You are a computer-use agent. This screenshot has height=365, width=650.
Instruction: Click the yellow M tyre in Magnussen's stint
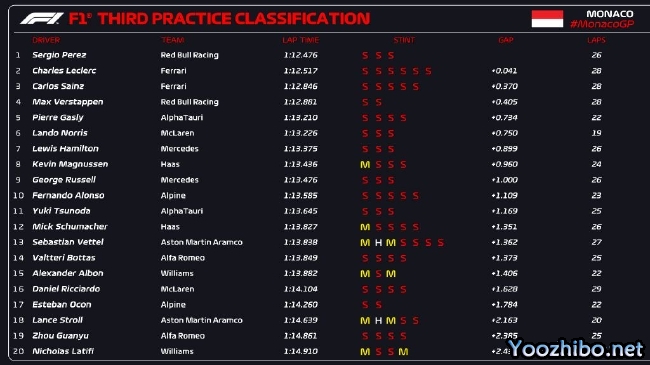365,165
